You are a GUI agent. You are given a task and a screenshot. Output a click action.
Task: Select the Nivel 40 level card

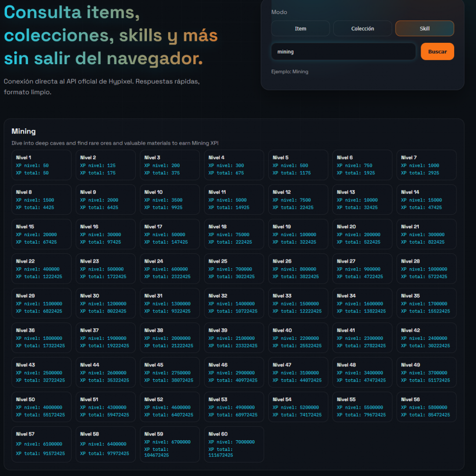point(298,337)
